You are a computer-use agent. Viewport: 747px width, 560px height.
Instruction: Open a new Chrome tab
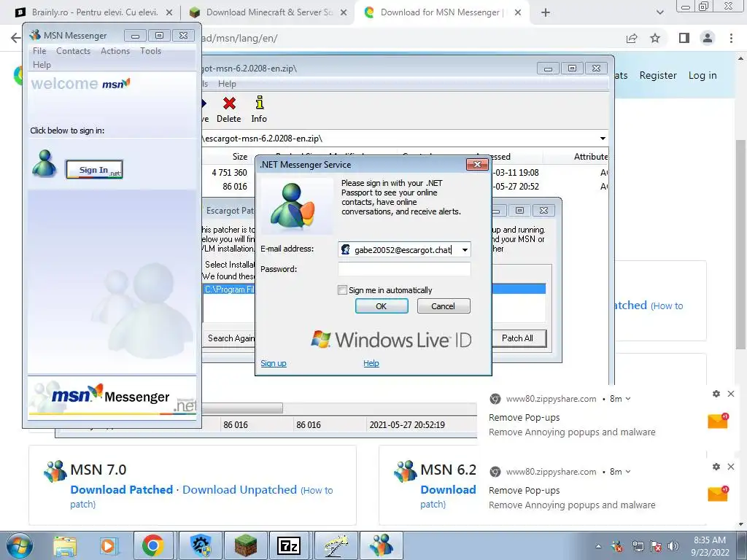pyautogui.click(x=546, y=12)
